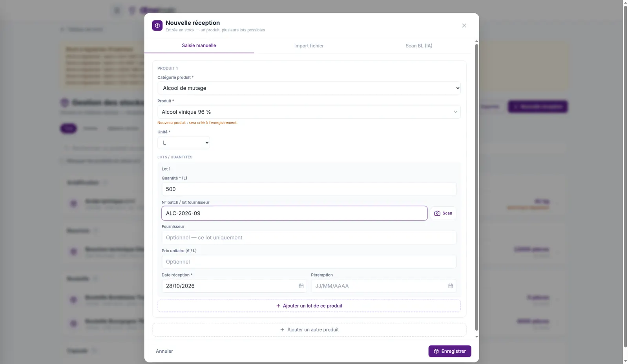Click the 'Entrée en stock' subtitle text
The width and height of the screenshot is (628, 364).
(x=215, y=30)
